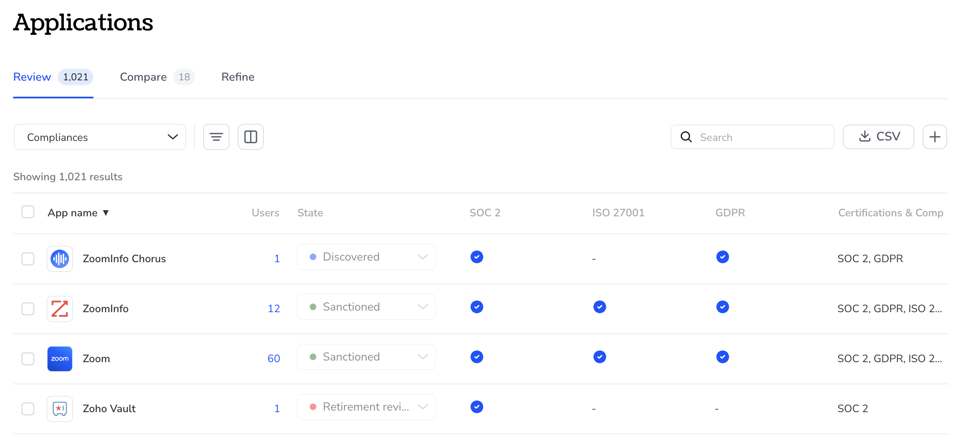Click Zoho Vault 'SOC 2' certifications cell
The image size is (980, 440).
click(853, 409)
